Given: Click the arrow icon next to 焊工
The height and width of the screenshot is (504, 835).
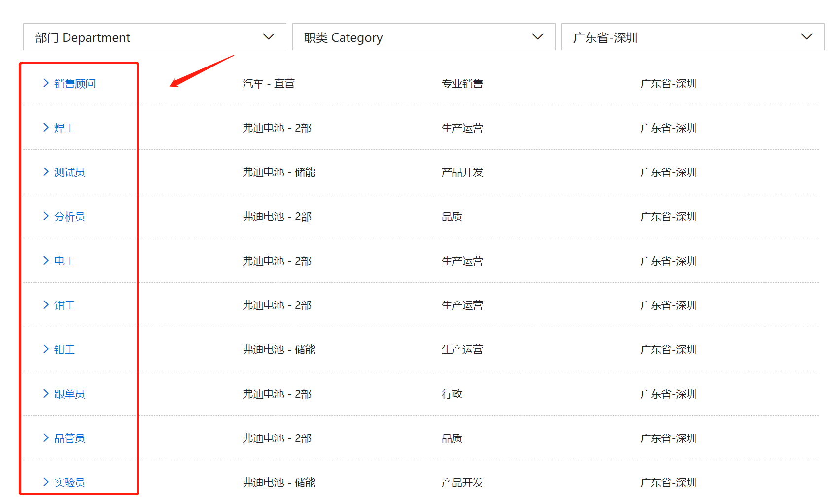Looking at the screenshot, I should pos(46,128).
